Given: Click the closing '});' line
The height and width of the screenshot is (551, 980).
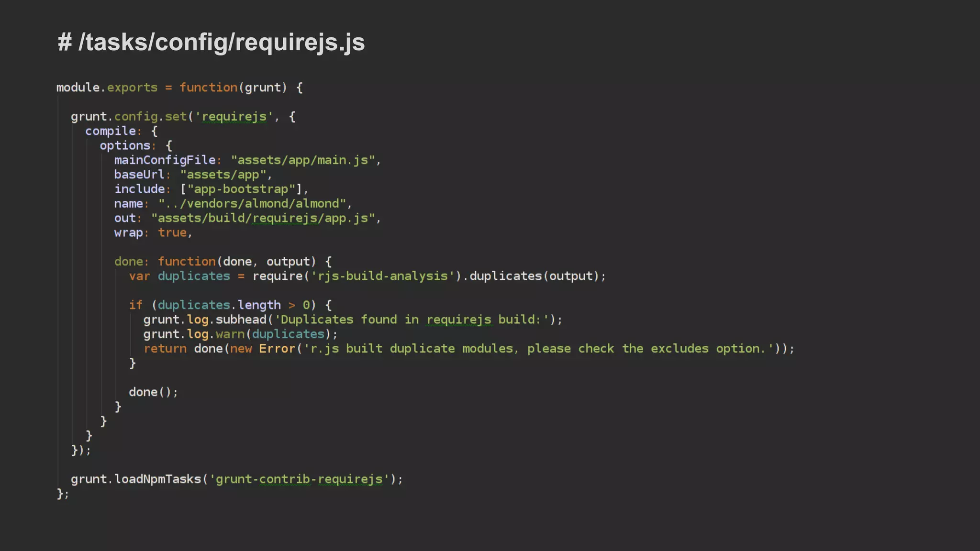Looking at the screenshot, I should pyautogui.click(x=81, y=450).
